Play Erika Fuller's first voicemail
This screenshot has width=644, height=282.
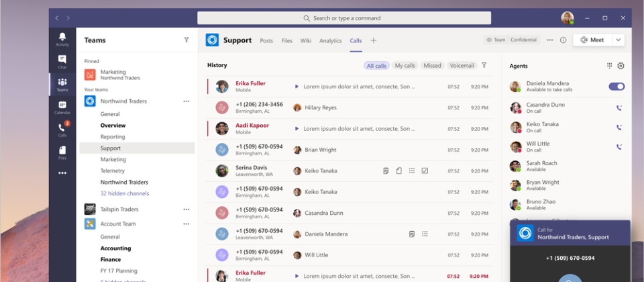(297, 87)
